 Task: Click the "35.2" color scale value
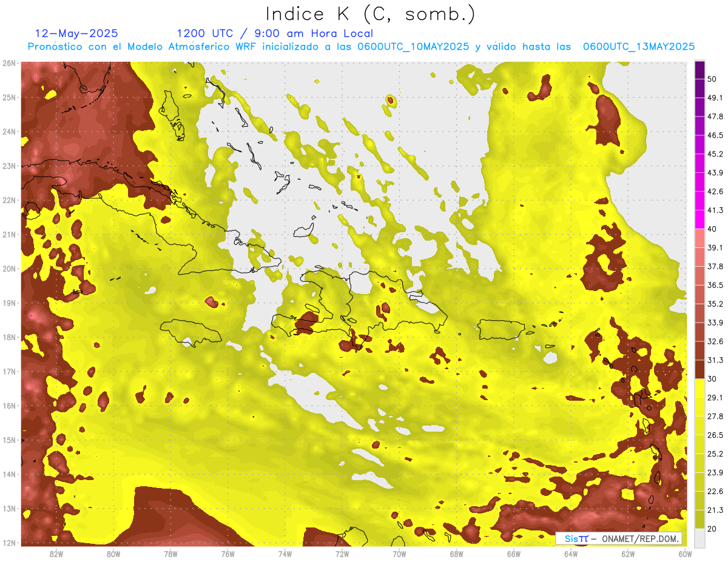point(715,304)
